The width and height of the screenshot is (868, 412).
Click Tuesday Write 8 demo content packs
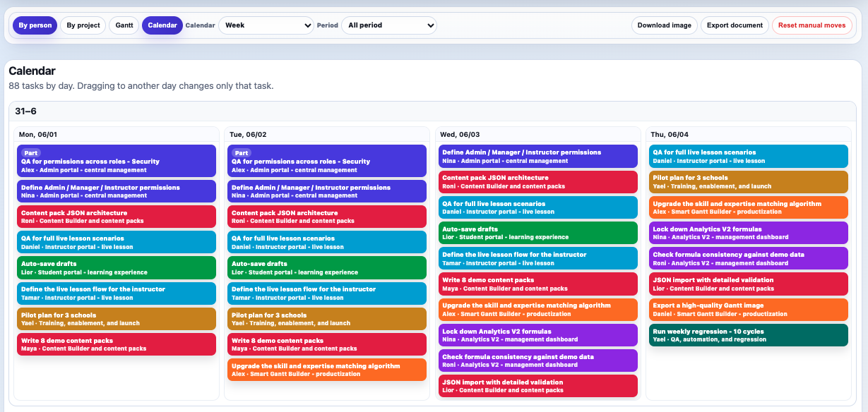(327, 344)
